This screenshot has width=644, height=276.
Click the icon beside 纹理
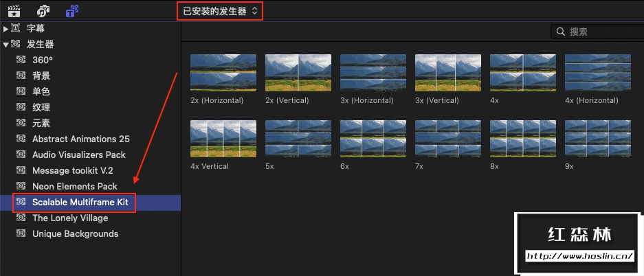pyautogui.click(x=21, y=107)
